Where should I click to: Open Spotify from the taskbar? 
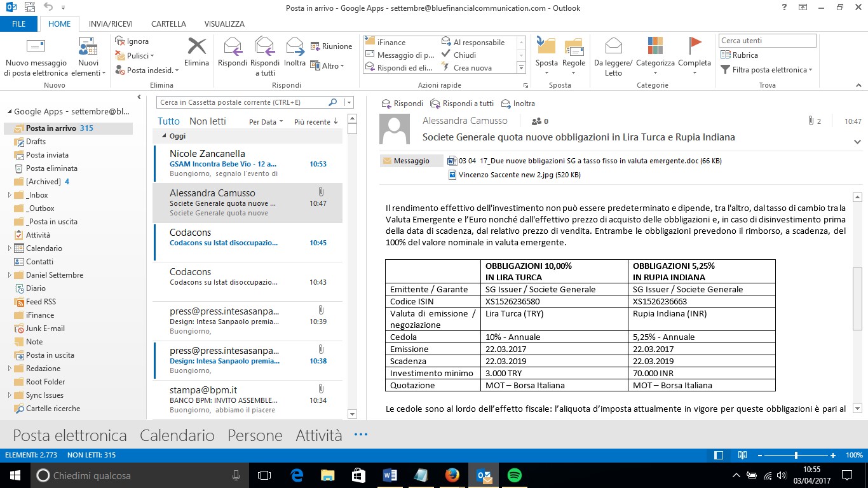[x=515, y=475]
